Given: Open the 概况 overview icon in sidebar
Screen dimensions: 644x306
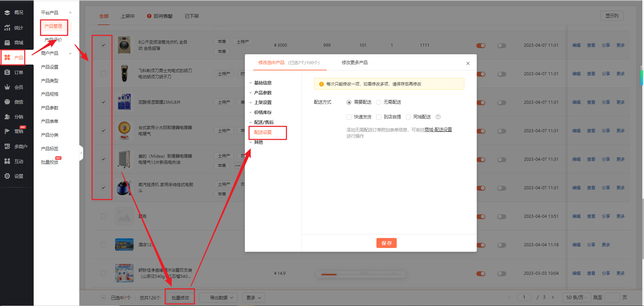Looking at the screenshot, I should tap(7, 13).
